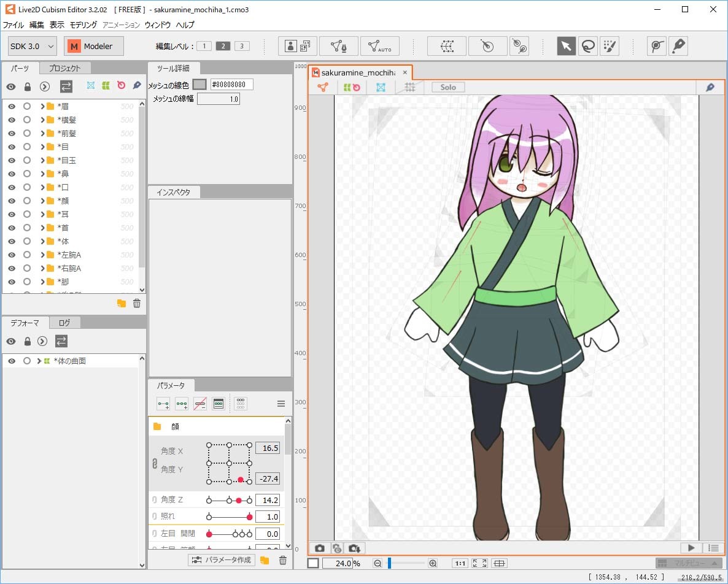The height and width of the screenshot is (584, 728).
Task: Expand the *顔 folder
Action: click(x=42, y=201)
